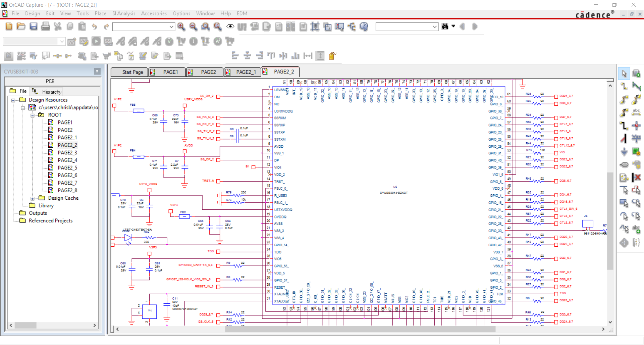Select PAGE2_5 in the project tree
644x345 pixels.
(x=67, y=168)
